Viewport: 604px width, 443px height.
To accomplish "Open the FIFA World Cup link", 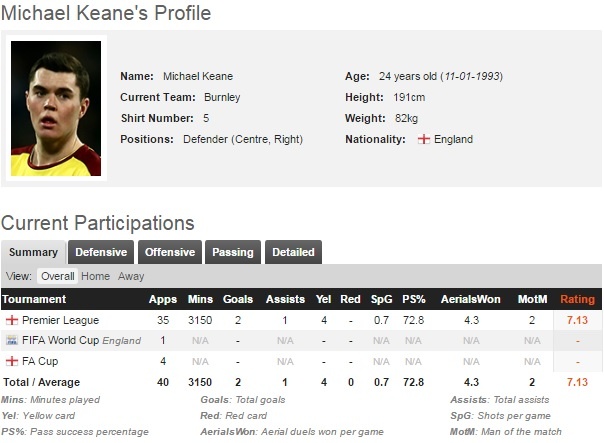I will click(61, 340).
